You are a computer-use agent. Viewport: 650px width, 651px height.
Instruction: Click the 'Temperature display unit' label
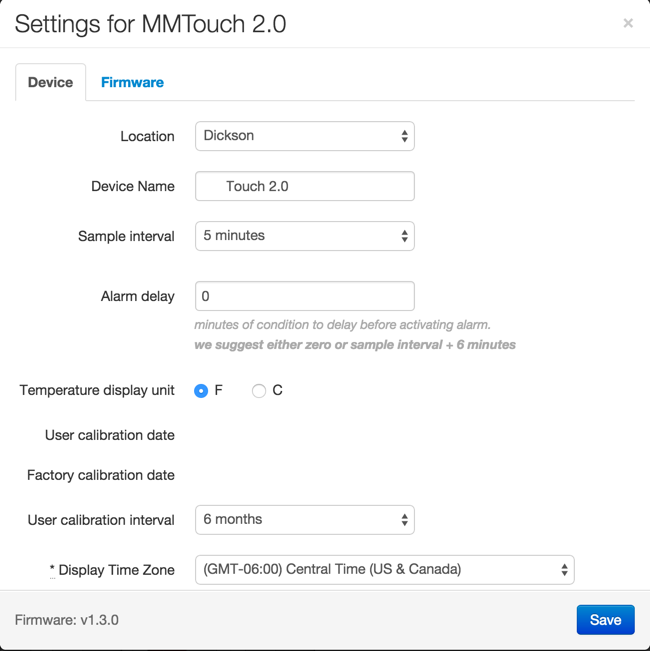tap(97, 390)
